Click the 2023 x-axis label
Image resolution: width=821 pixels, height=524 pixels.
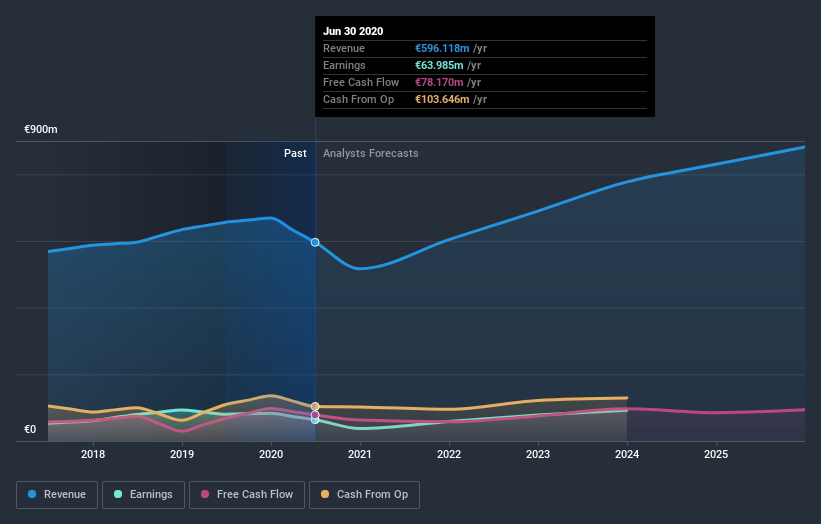tap(538, 454)
